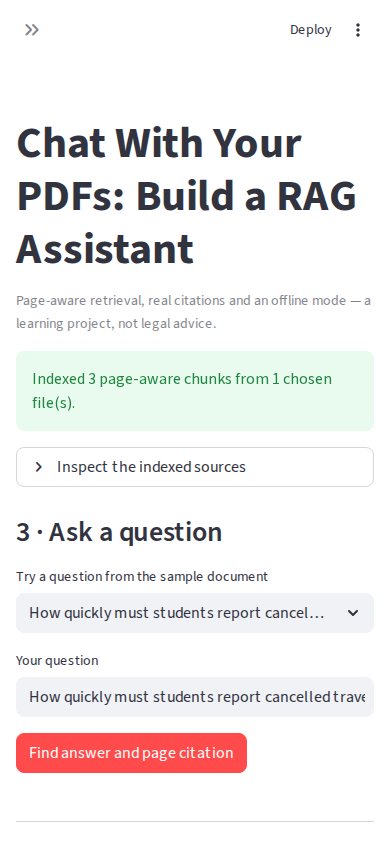Click the dropdown chevron for sample questions
The height and width of the screenshot is (844, 390).
click(x=353, y=613)
